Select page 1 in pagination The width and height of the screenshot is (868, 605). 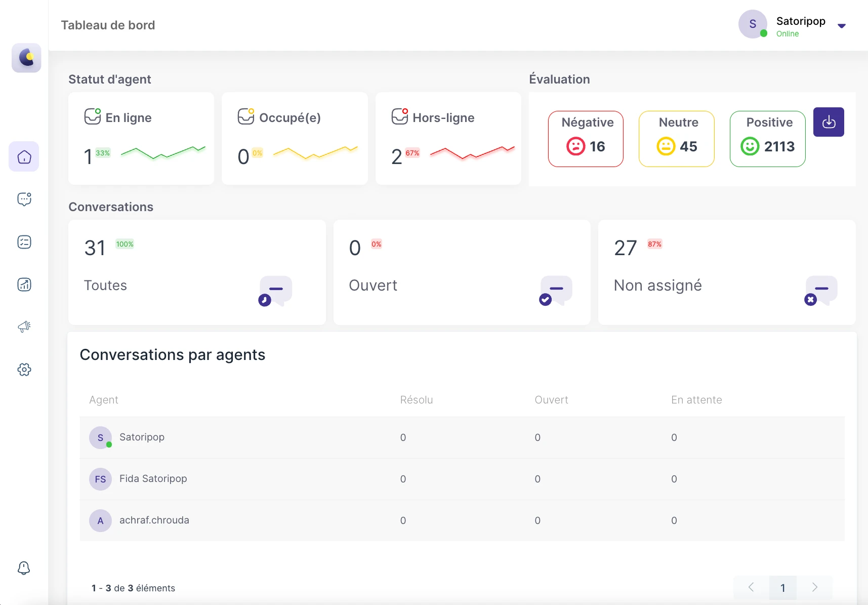tap(783, 588)
